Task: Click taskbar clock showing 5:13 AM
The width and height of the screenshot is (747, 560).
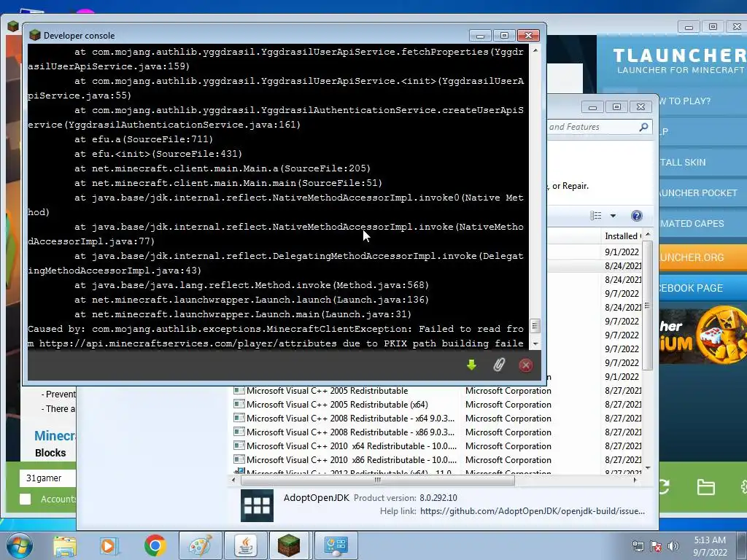Action: [x=709, y=546]
